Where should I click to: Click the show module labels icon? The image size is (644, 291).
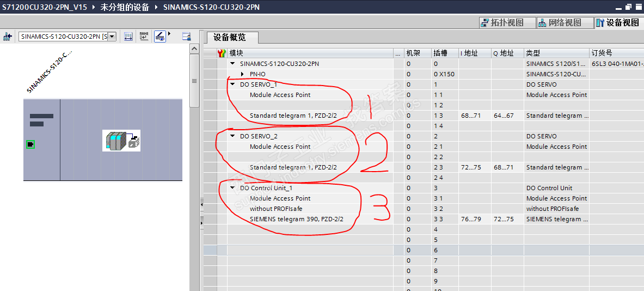tap(128, 37)
